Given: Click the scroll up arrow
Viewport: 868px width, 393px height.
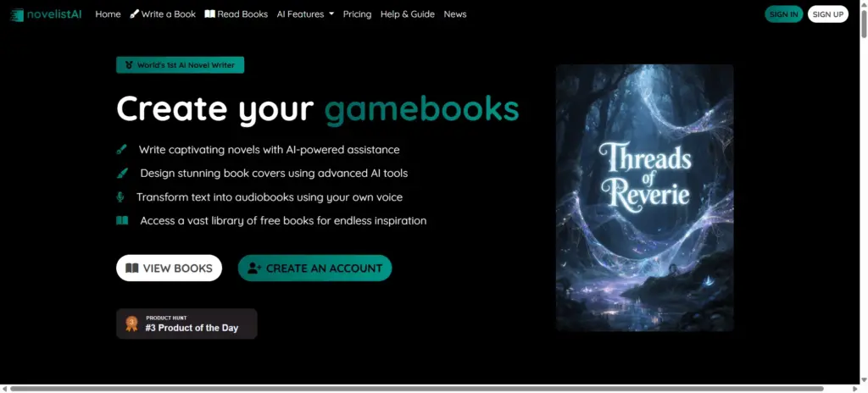Looking at the screenshot, I should tap(864, 4).
